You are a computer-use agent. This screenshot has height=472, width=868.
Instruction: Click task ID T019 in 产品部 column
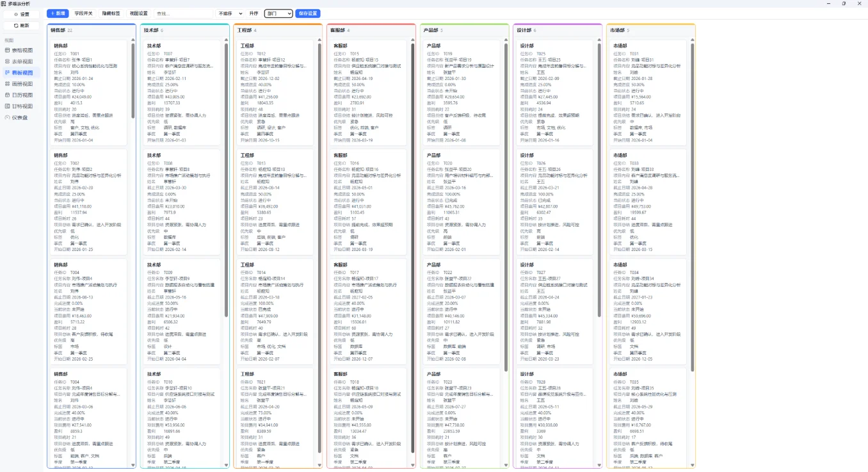click(448, 54)
